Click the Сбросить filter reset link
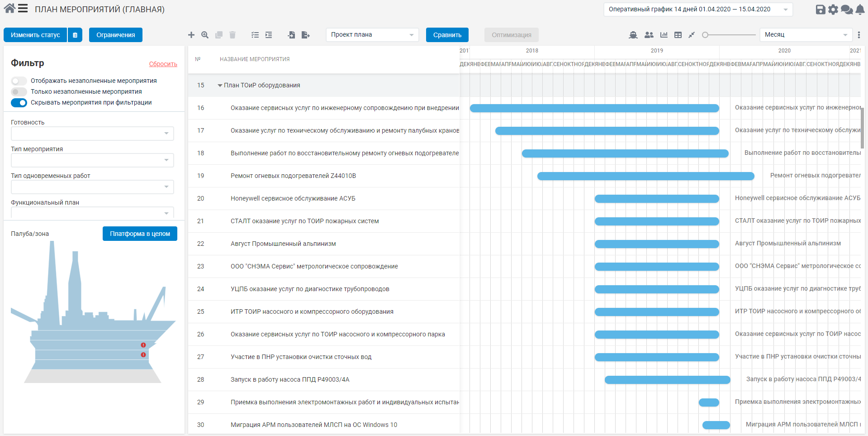868x436 pixels. pyautogui.click(x=163, y=64)
